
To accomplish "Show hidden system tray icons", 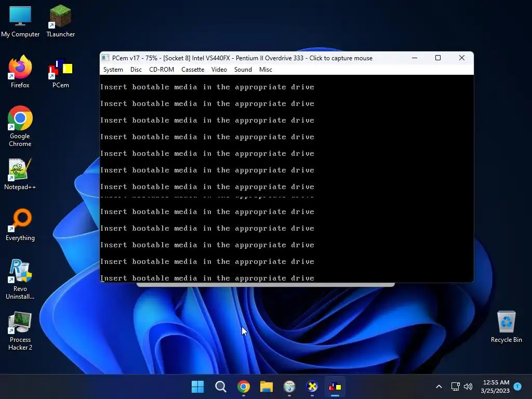I will pos(438,387).
